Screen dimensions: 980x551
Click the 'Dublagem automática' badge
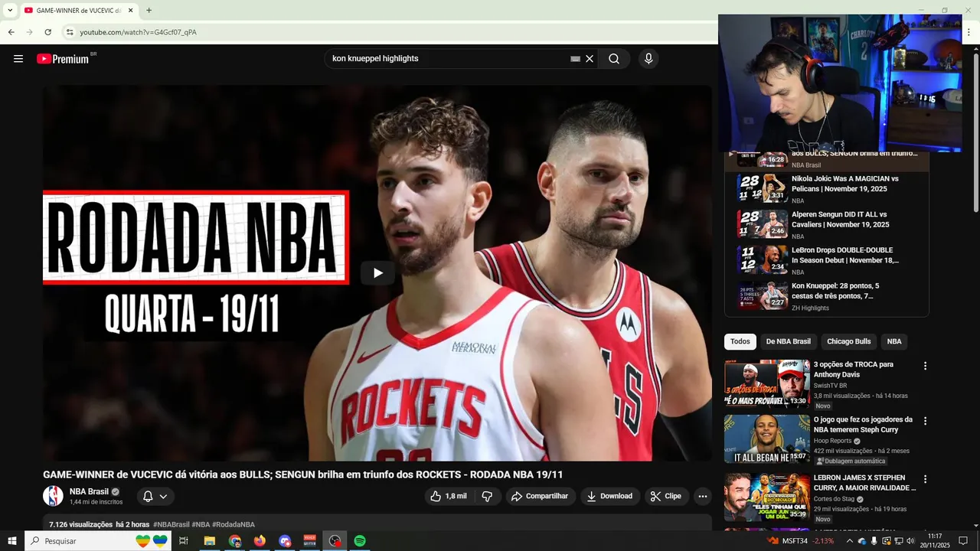(851, 461)
